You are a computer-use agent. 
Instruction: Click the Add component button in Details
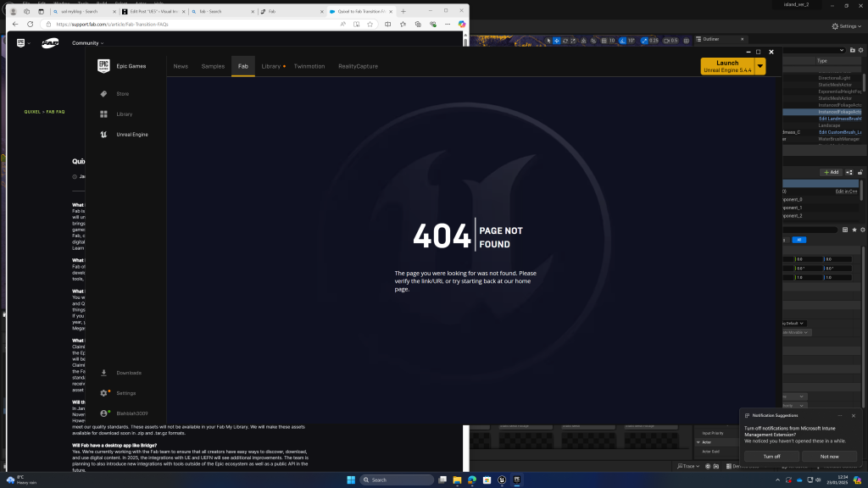(x=831, y=173)
